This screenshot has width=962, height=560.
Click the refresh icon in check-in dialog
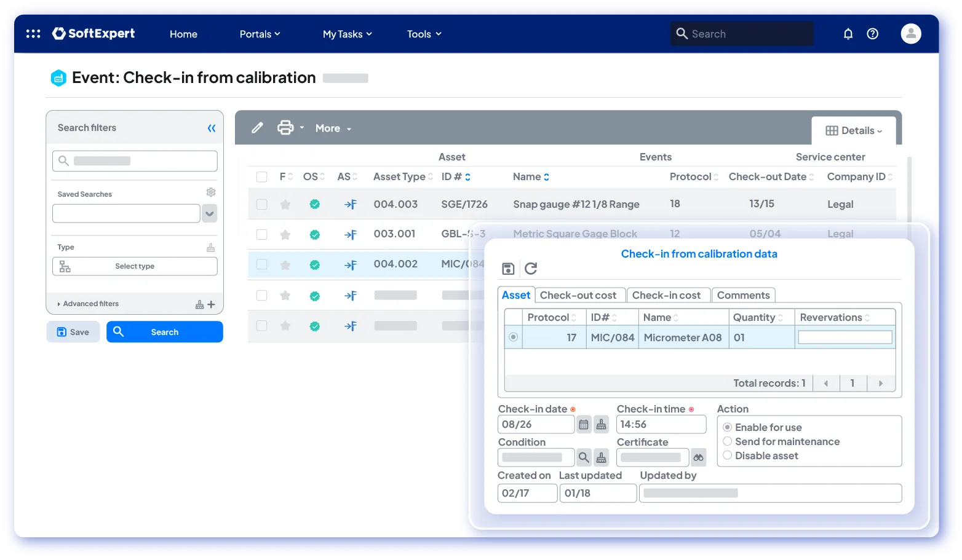[531, 269]
